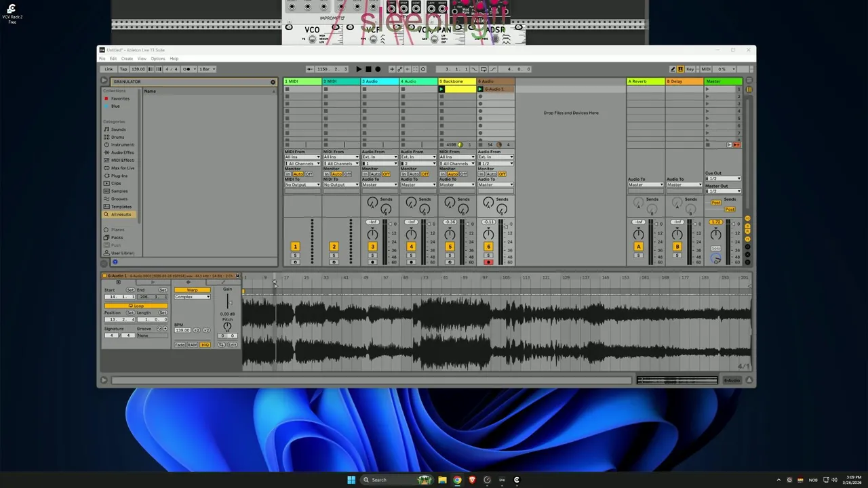
Task: Click the Session Record circle icon
Action: [422, 69]
